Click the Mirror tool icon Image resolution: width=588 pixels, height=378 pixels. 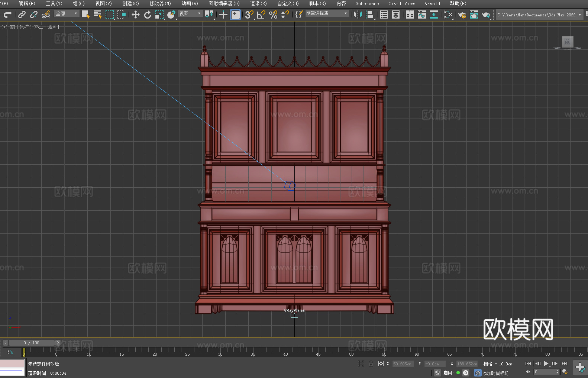click(358, 14)
